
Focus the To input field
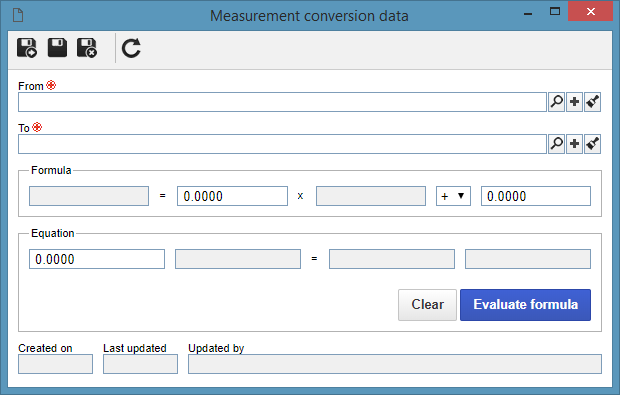[282, 144]
